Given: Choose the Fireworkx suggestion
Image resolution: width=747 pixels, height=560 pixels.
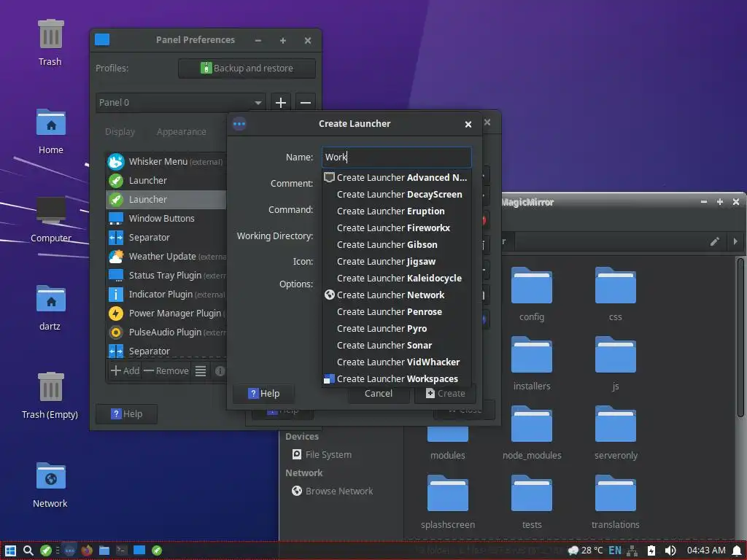Looking at the screenshot, I should coord(396,227).
